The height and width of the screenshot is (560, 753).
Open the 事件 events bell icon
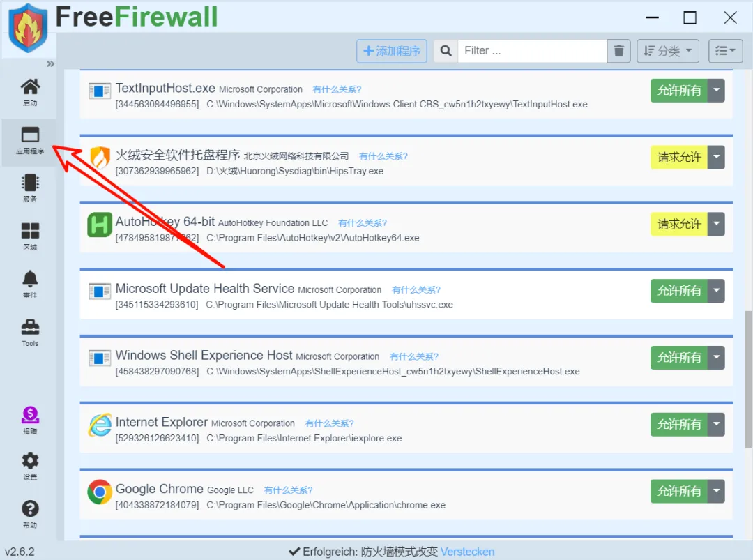pos(30,285)
